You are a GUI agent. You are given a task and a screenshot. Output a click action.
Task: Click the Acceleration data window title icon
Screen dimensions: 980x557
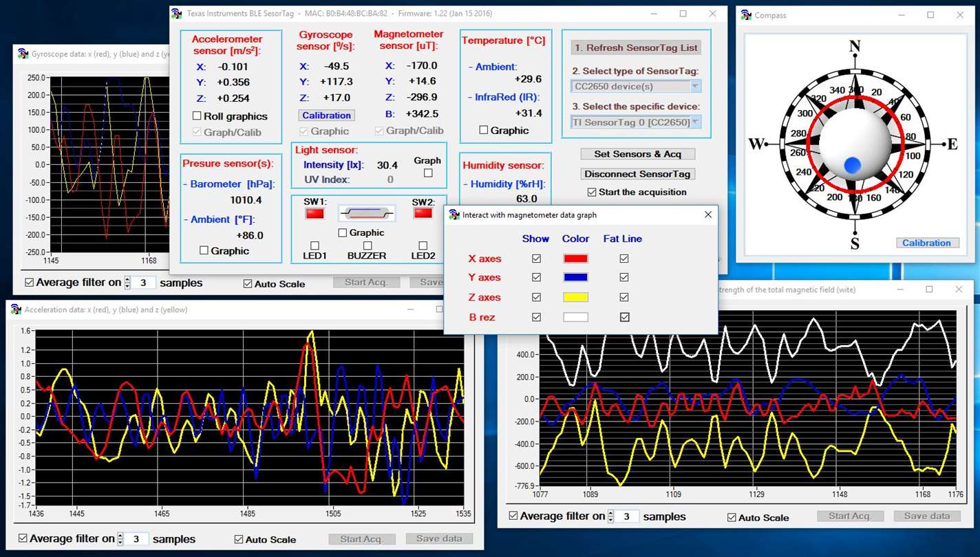click(16, 309)
